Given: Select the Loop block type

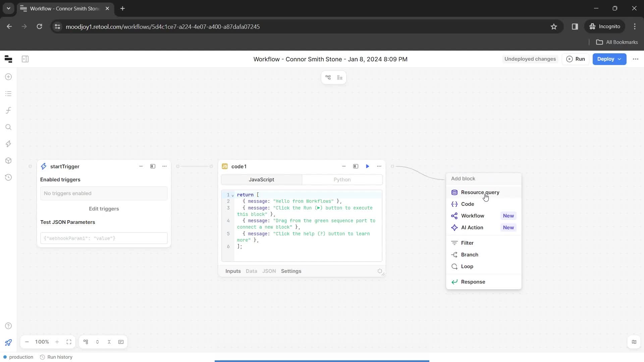Looking at the screenshot, I should [468, 267].
